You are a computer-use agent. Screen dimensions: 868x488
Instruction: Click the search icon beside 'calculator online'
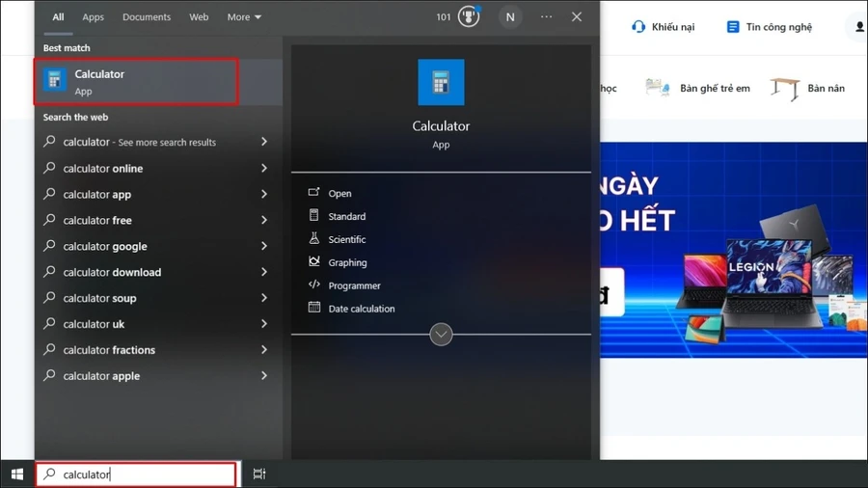(49, 167)
